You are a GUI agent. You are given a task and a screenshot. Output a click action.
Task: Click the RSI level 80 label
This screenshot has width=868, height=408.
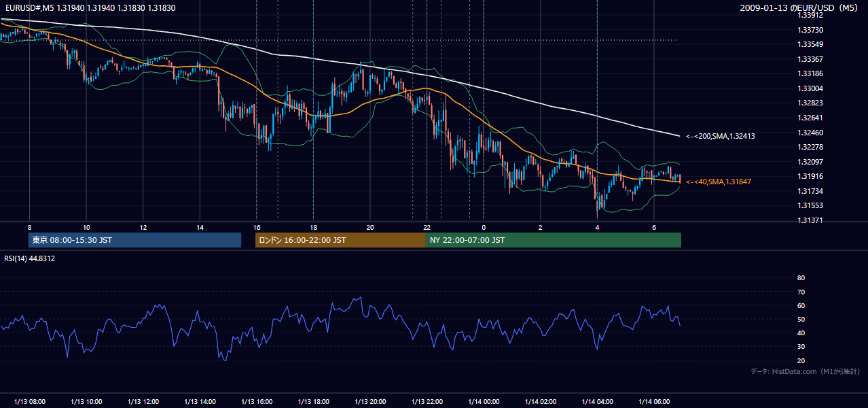[x=801, y=278]
